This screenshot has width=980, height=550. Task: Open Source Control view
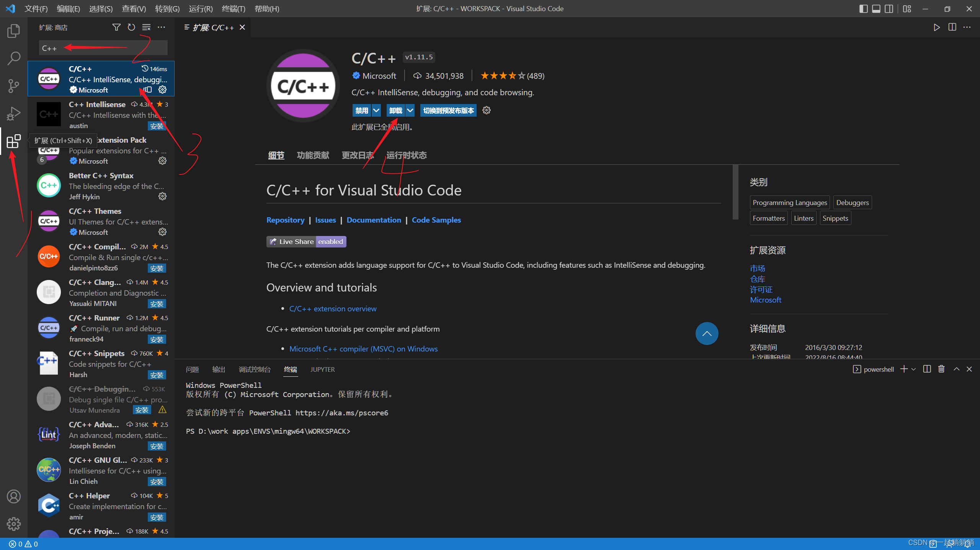coord(14,86)
